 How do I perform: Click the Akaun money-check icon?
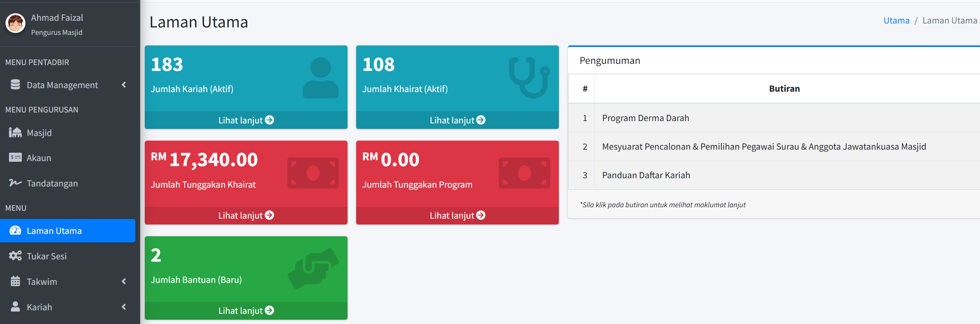point(15,157)
